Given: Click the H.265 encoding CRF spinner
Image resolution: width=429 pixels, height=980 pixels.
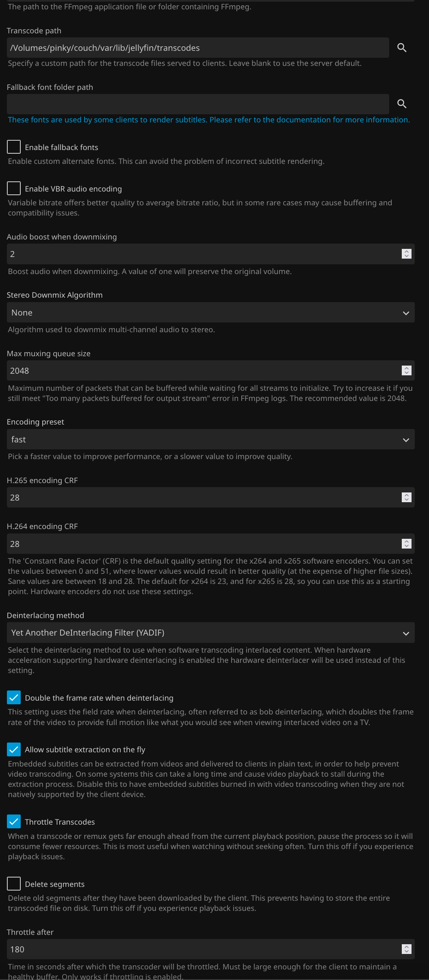Looking at the screenshot, I should (x=406, y=497).
